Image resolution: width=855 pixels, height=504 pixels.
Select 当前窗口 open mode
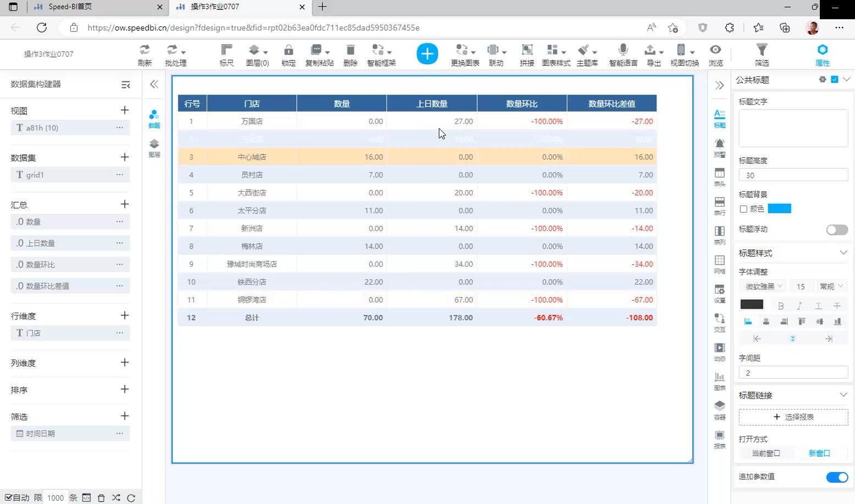pyautogui.click(x=765, y=453)
